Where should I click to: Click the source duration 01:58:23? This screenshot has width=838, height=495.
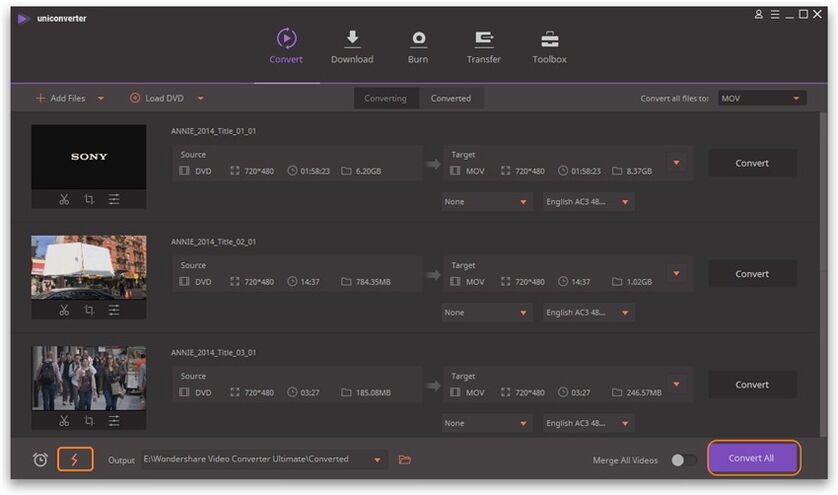[315, 171]
